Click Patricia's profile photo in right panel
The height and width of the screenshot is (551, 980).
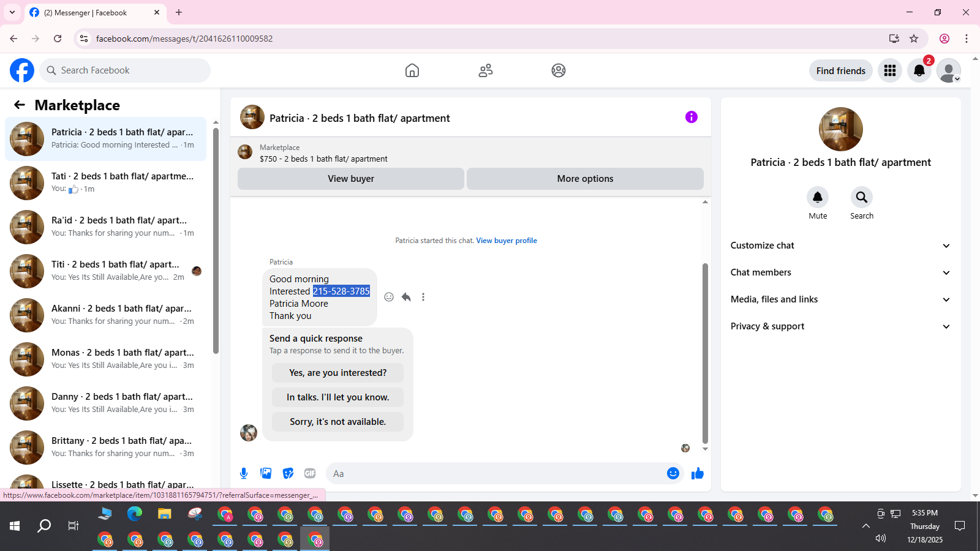pos(841,129)
